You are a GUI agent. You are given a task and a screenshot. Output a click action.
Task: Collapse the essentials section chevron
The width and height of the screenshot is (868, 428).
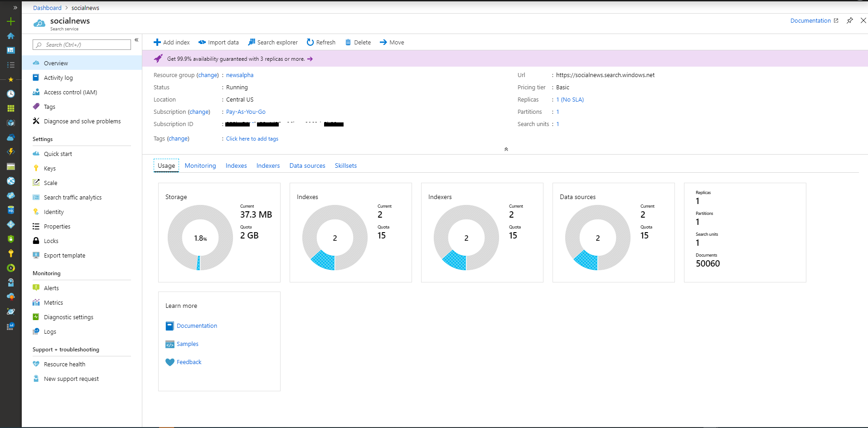tap(506, 149)
